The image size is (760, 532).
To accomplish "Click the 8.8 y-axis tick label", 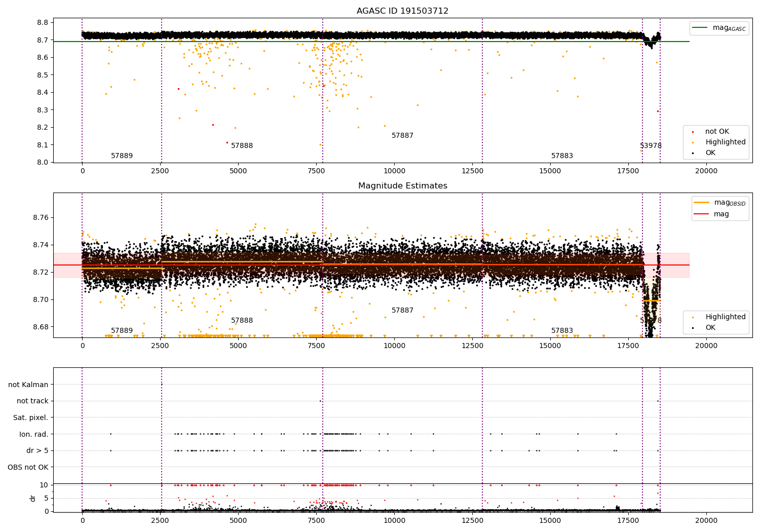I will coord(43,22).
